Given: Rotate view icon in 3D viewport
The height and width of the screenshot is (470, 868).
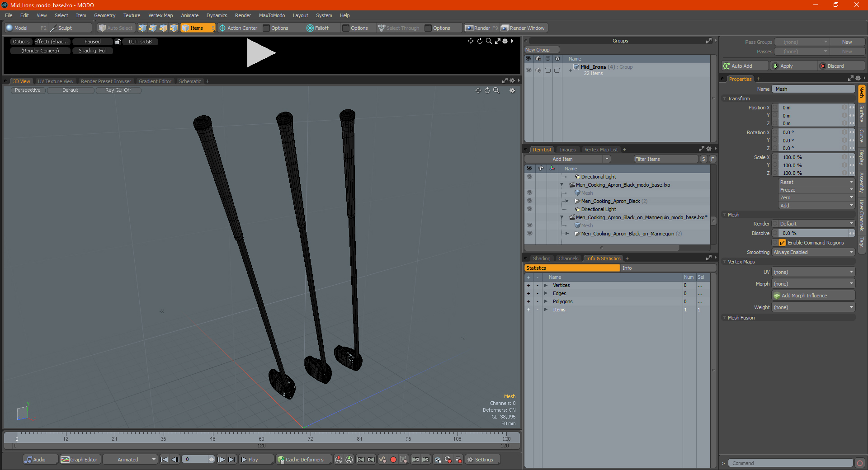Looking at the screenshot, I should click(487, 90).
